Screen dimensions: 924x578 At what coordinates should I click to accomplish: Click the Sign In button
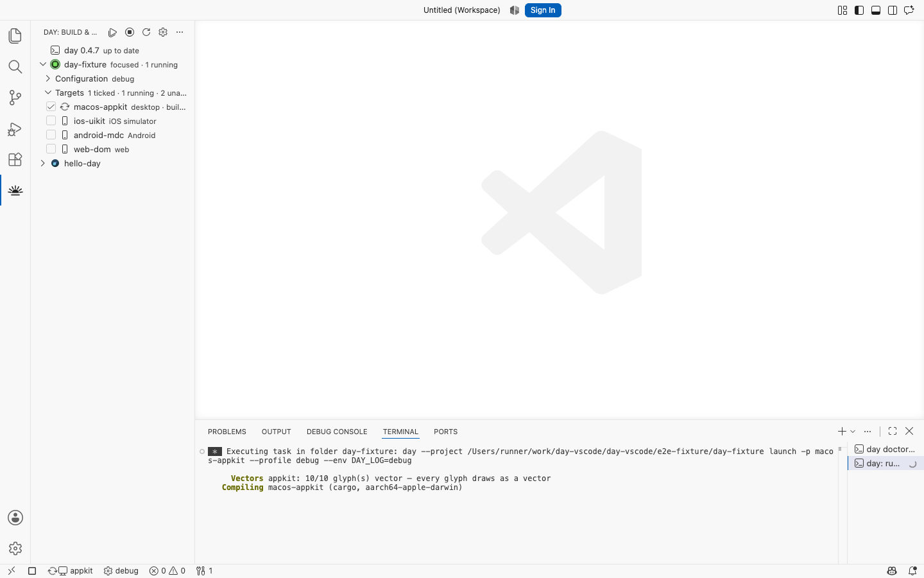coord(543,10)
